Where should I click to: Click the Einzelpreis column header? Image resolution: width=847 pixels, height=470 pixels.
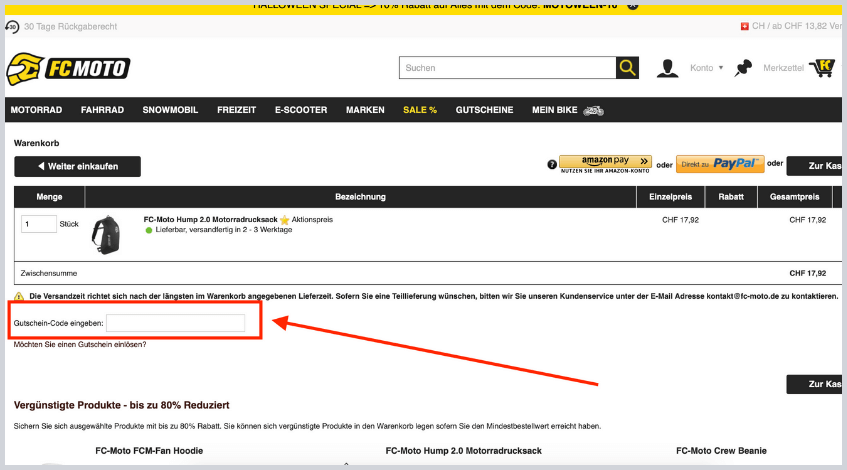tap(670, 197)
